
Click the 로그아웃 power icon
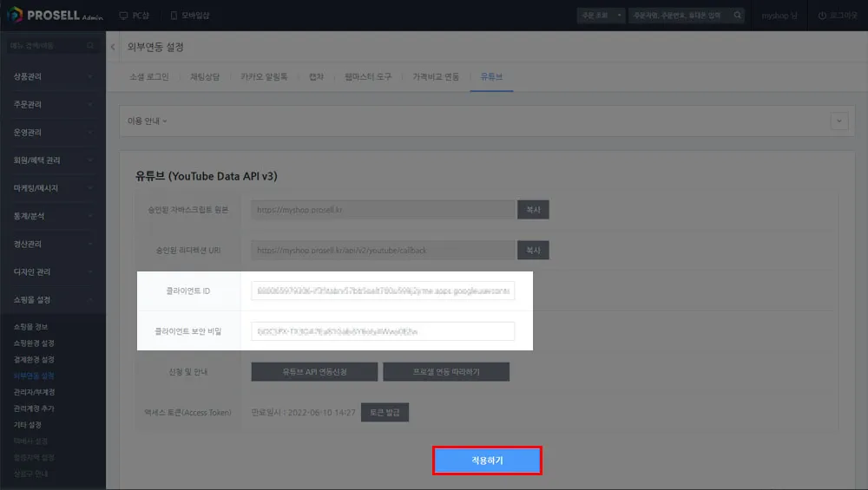click(x=822, y=16)
